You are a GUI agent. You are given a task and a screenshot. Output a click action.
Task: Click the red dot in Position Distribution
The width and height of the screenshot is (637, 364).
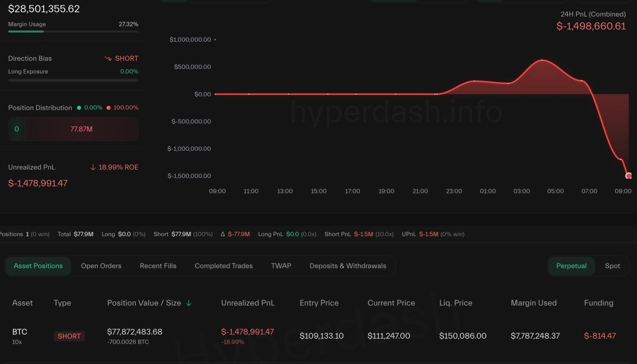pyautogui.click(x=108, y=108)
